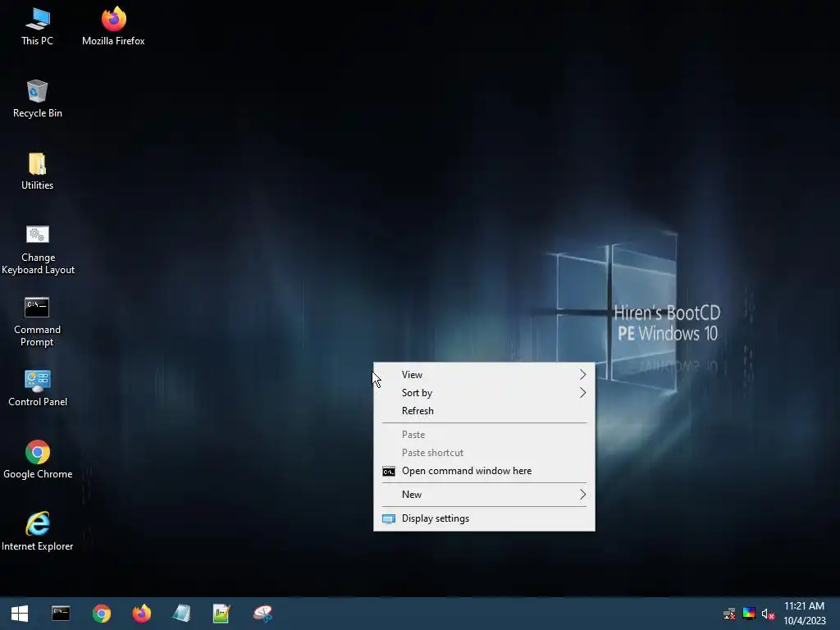This screenshot has width=840, height=630.
Task: Select the Utilities folder on desktop
Action: [37, 171]
